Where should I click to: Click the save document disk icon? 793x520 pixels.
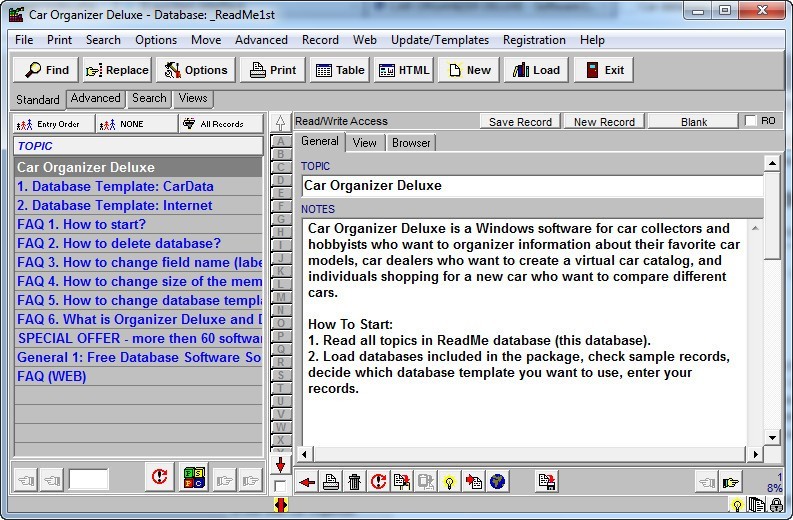tap(547, 482)
